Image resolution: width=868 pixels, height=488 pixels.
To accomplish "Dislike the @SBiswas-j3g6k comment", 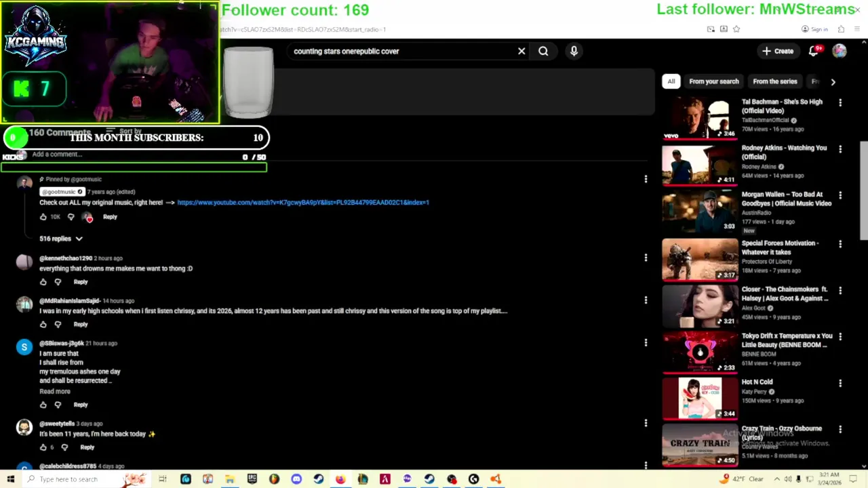I will pos(58,405).
